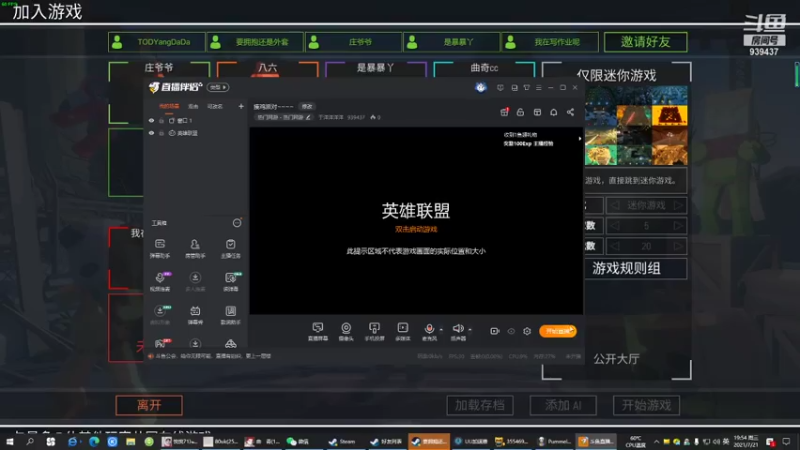This screenshot has height=450, width=800.
Task: Add the 多媒体 multimedia source
Action: [403, 331]
